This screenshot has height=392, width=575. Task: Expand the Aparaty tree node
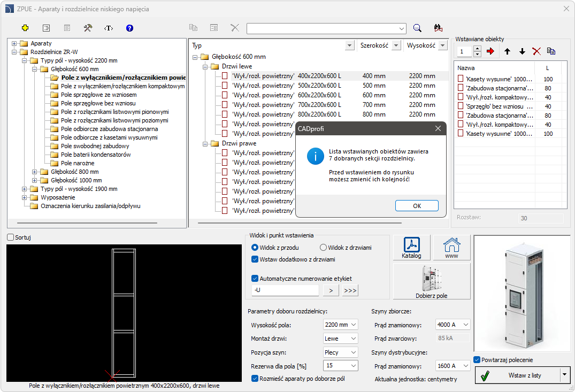click(14, 43)
